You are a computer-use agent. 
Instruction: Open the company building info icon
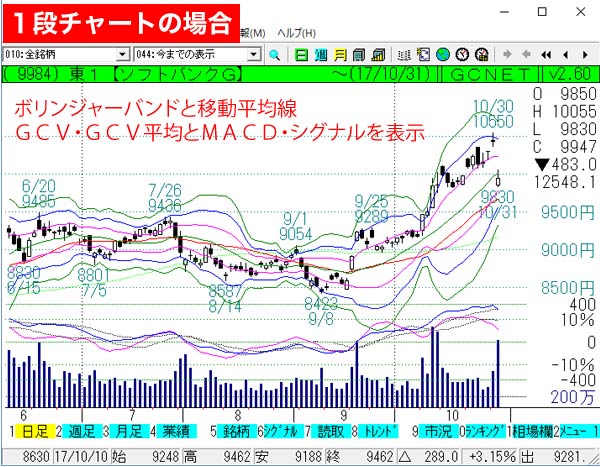359,55
